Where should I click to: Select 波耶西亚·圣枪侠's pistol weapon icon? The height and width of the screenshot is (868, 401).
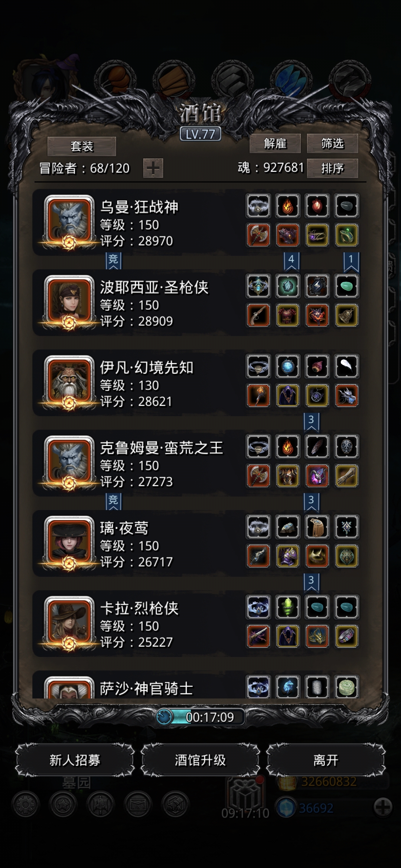258,315
